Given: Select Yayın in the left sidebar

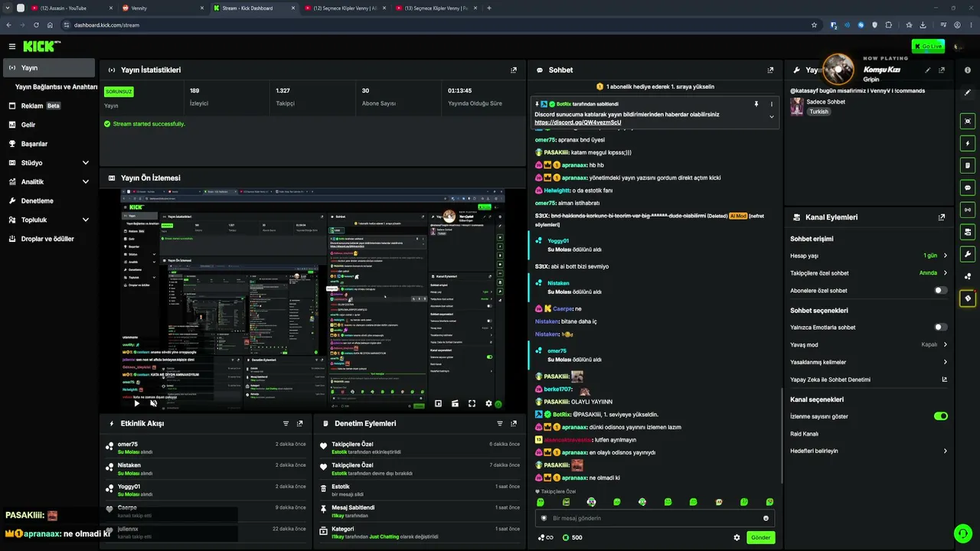Looking at the screenshot, I should pyautogui.click(x=48, y=68).
